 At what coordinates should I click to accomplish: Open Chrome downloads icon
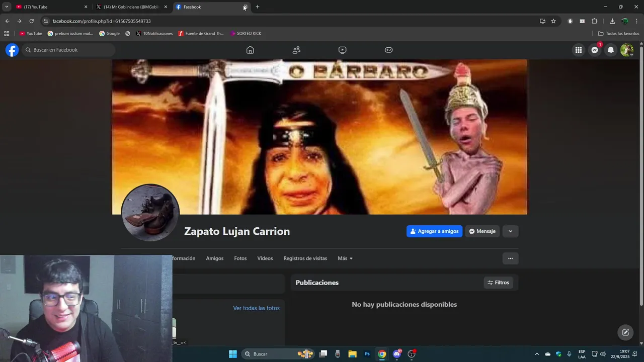[612, 21]
